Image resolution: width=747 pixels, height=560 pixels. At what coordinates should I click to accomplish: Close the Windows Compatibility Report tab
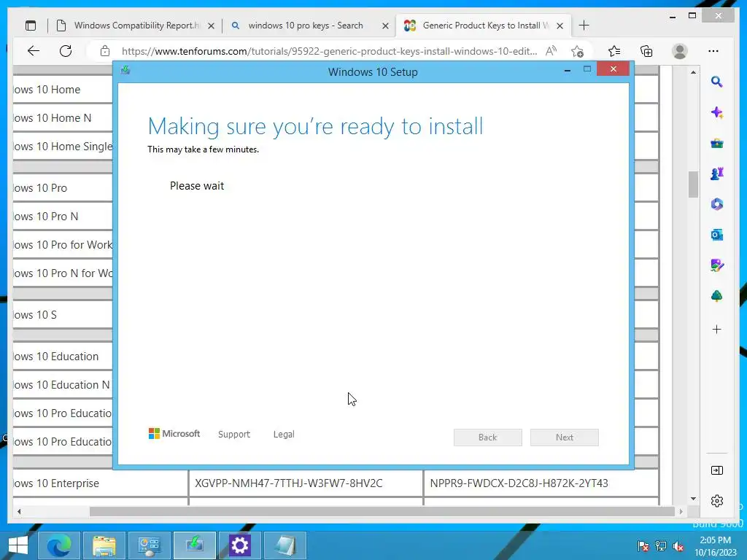click(x=211, y=26)
